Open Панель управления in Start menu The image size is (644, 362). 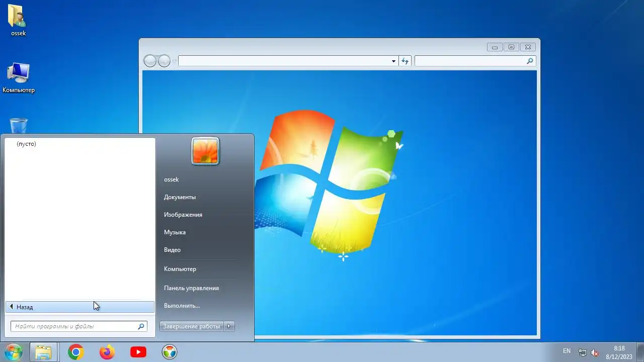coord(191,288)
